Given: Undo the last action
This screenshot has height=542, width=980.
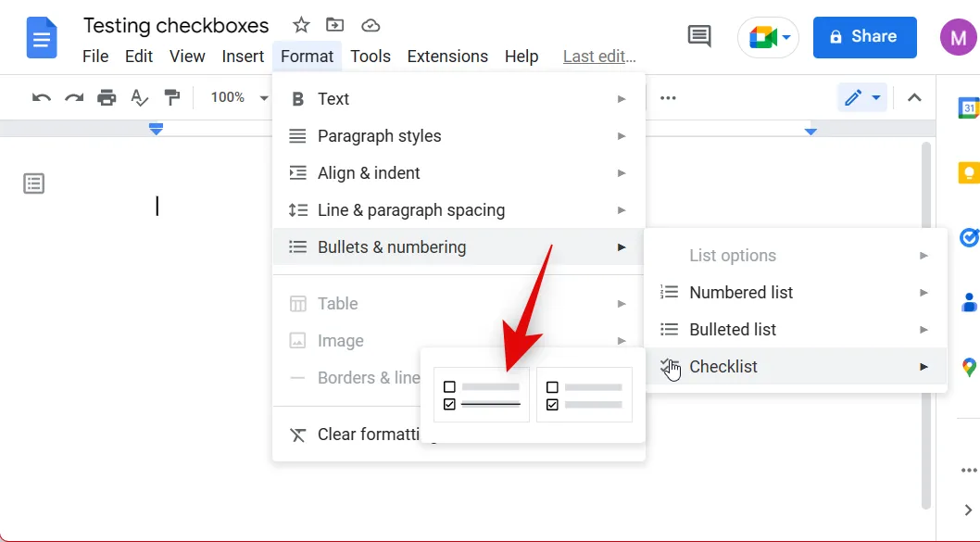Looking at the screenshot, I should point(42,98).
